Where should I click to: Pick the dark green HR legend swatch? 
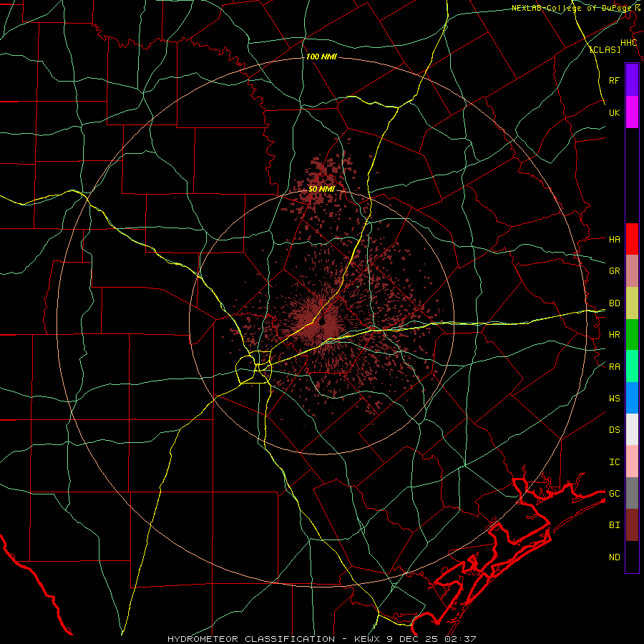632,335
